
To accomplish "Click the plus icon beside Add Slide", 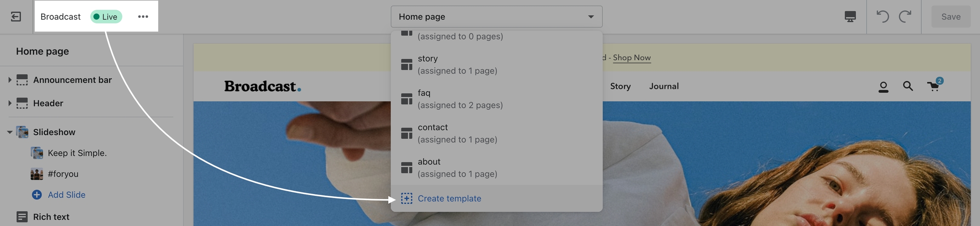I will coord(37,195).
